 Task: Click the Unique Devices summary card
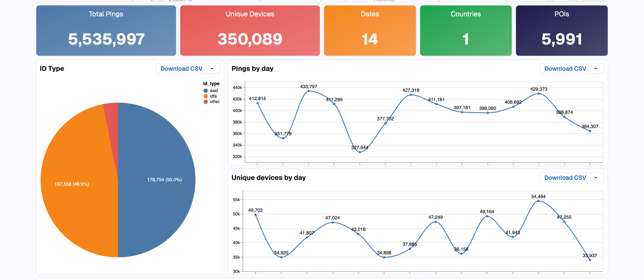250,30
